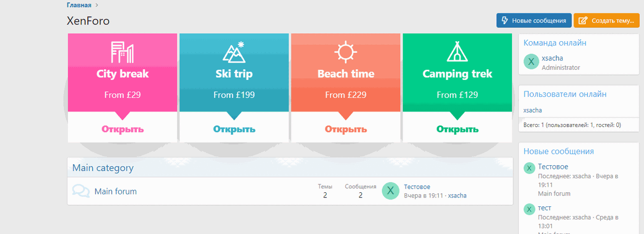Open xsacha's avatar in Команда онлайн
This screenshot has width=644, height=234.
point(531,62)
